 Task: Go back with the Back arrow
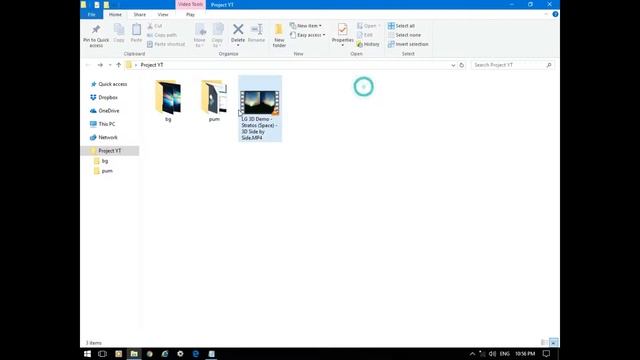pyautogui.click(x=88, y=65)
